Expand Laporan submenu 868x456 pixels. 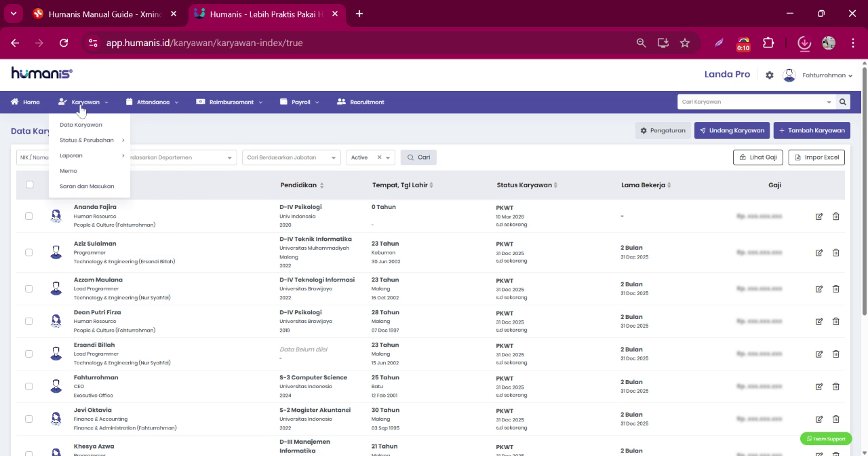[x=92, y=155]
